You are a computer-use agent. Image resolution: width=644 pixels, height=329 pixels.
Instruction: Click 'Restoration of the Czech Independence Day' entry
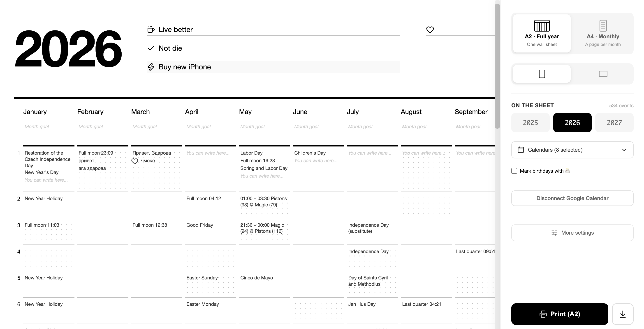(48, 159)
